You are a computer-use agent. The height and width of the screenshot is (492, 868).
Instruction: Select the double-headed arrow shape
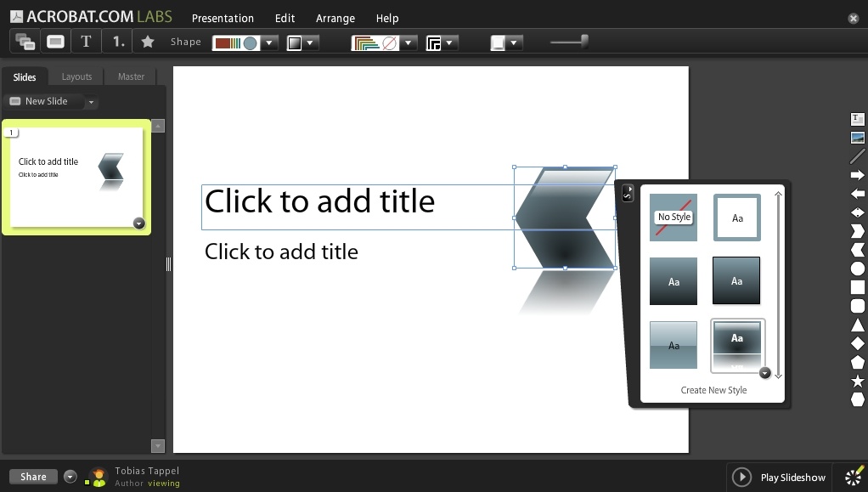click(858, 212)
